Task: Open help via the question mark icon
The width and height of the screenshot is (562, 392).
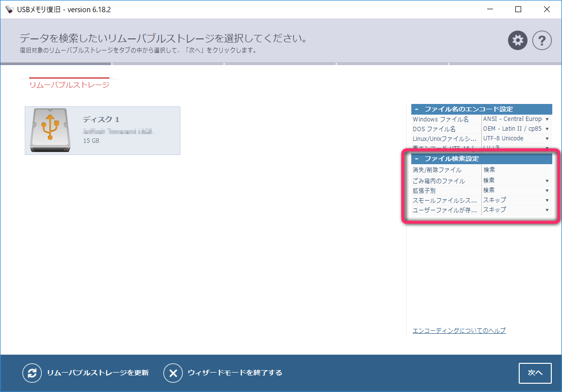Action: coord(542,40)
